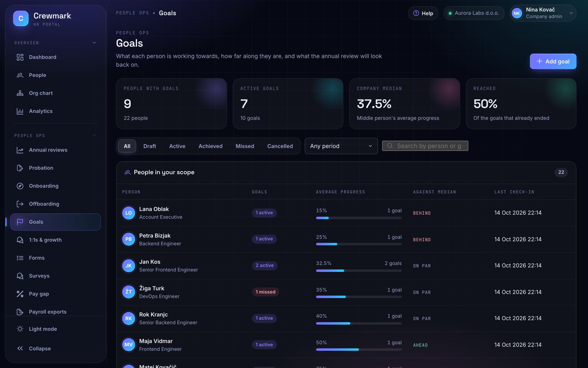Click the Crewmark logo tile
The image size is (588, 368).
point(21,18)
